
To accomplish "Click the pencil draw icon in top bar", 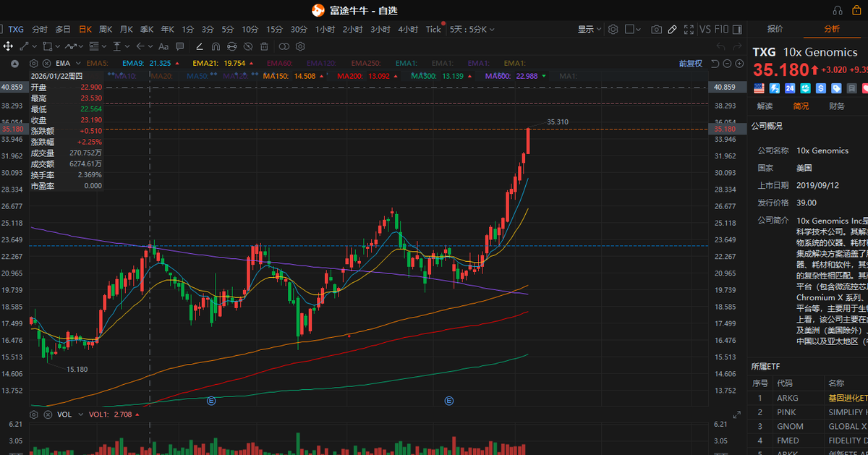I will point(672,30).
